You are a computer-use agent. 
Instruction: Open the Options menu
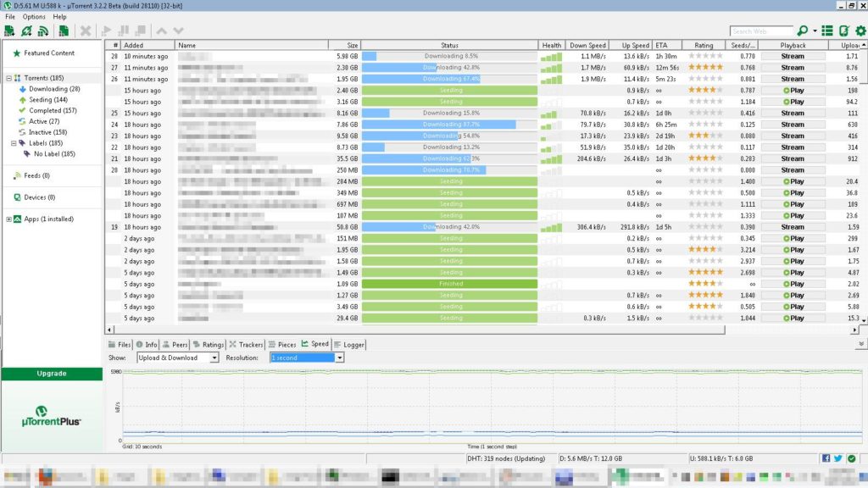pyautogui.click(x=34, y=17)
